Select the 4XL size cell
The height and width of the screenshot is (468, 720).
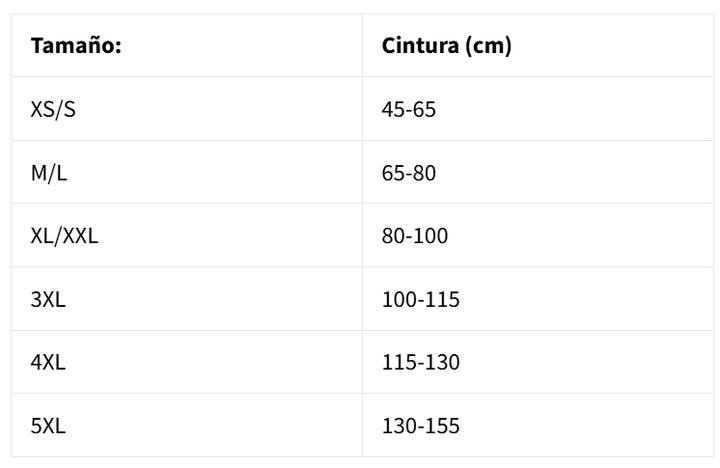click(x=48, y=362)
